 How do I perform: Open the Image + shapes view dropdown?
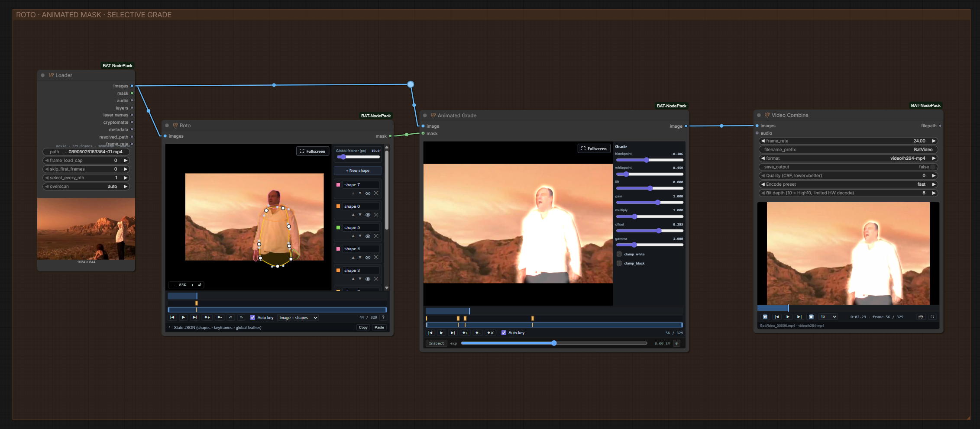tap(298, 317)
